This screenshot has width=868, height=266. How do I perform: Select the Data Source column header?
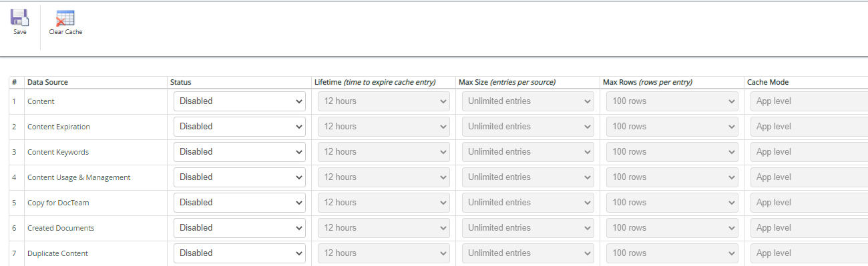[x=47, y=82]
